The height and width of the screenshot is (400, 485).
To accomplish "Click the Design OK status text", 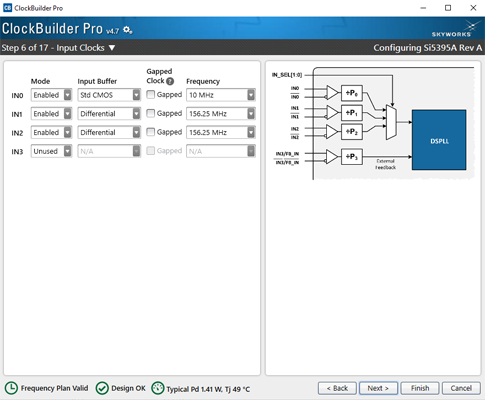I will [x=128, y=388].
